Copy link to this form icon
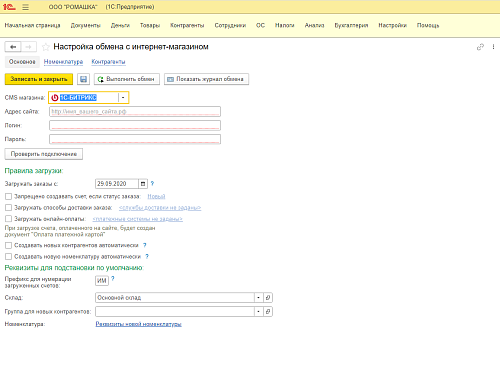The height and width of the screenshot is (368, 500). [x=480, y=47]
